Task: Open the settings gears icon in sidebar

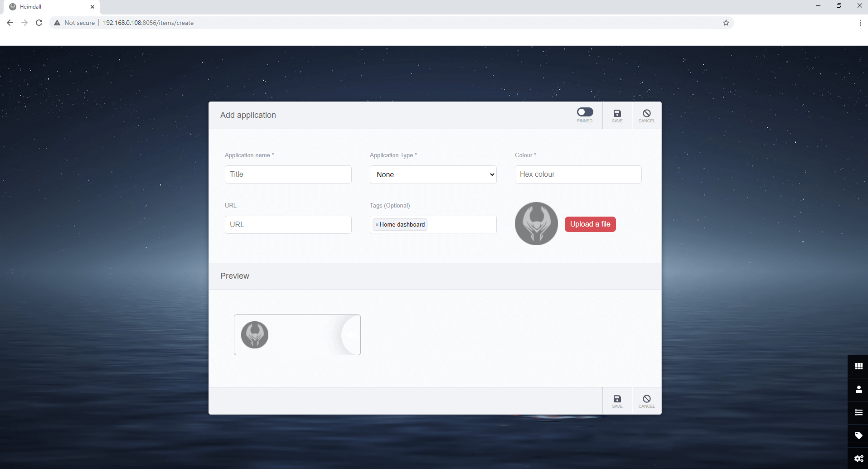Action: pyautogui.click(x=858, y=459)
